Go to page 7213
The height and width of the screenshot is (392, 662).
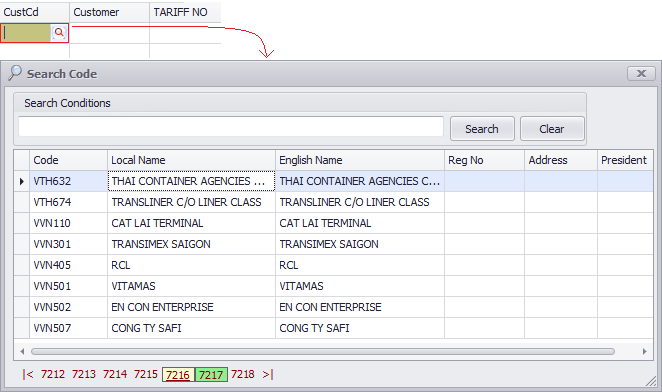(84, 374)
